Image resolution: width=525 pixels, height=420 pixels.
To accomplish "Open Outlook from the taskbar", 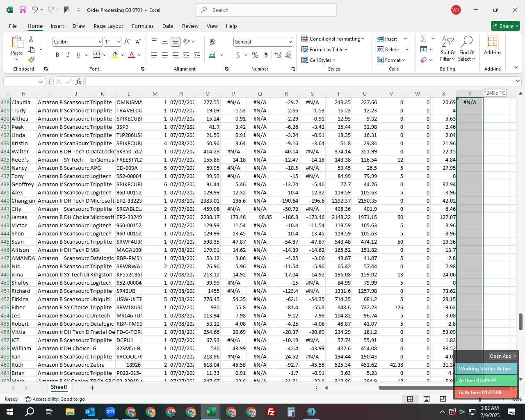I will pos(90,412).
